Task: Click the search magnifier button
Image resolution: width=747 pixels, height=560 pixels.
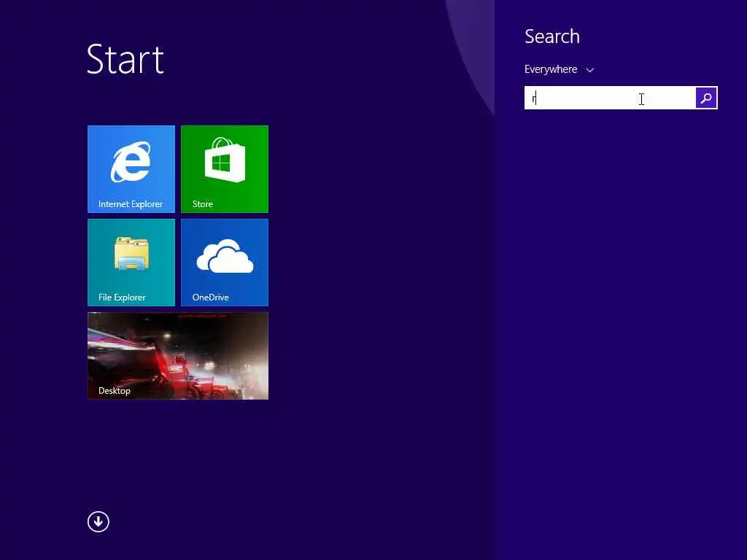Action: (706, 98)
